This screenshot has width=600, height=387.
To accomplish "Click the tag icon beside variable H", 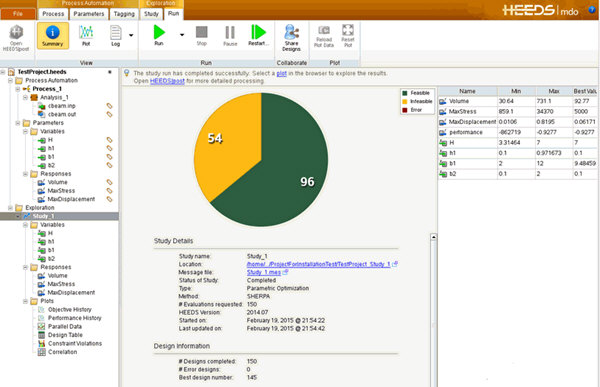I will click(109, 140).
